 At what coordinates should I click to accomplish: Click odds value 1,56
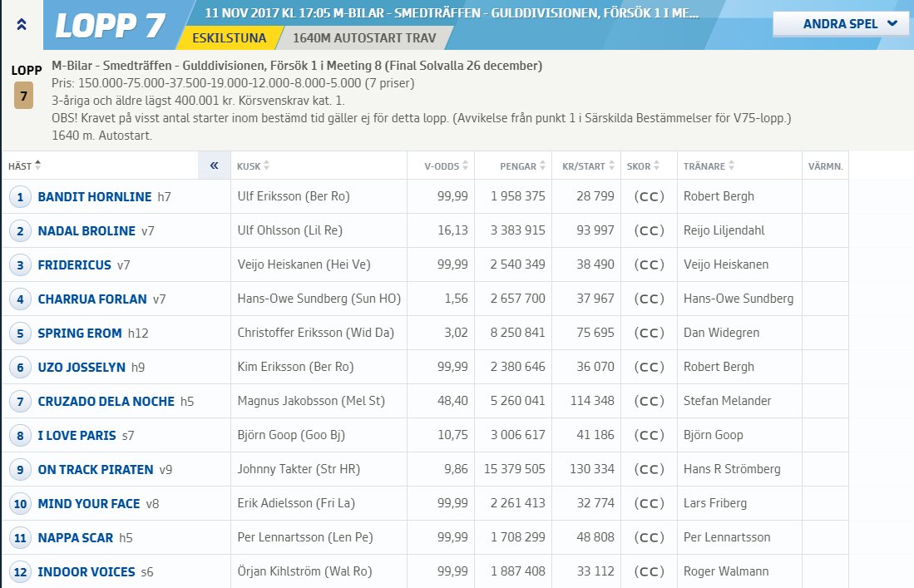456,299
